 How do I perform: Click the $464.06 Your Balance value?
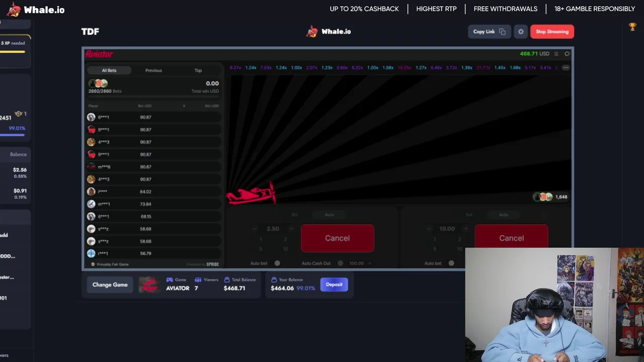(x=282, y=288)
